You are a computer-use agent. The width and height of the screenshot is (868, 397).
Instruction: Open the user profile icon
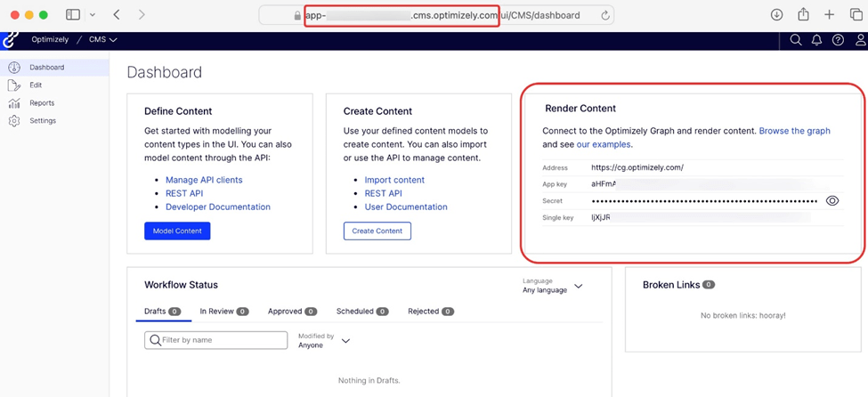pyautogui.click(x=860, y=40)
